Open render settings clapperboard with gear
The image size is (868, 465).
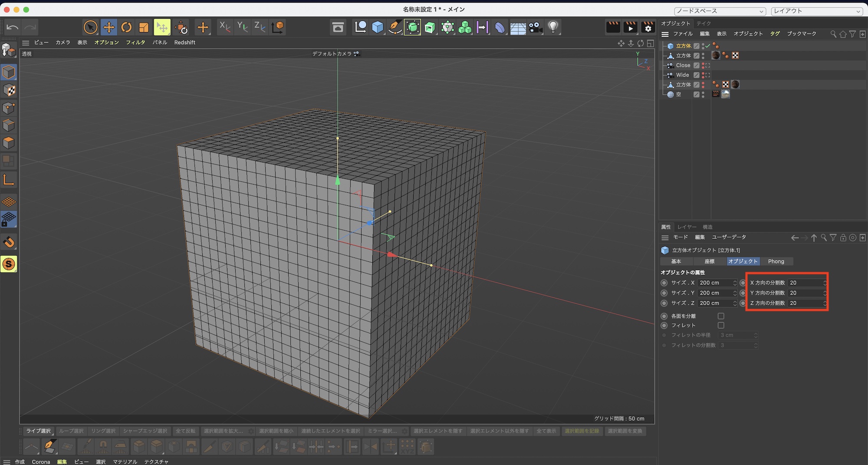(x=648, y=27)
